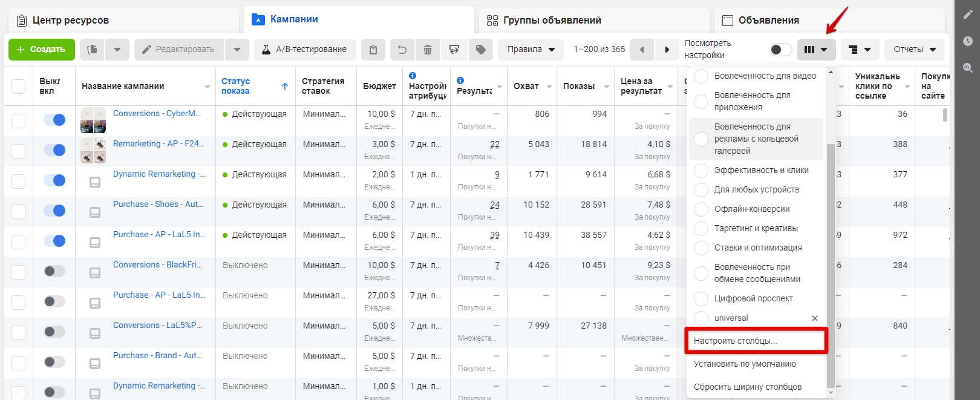The image size is (980, 400).
Task: Click the green 'Создать' button
Action: [x=41, y=50]
